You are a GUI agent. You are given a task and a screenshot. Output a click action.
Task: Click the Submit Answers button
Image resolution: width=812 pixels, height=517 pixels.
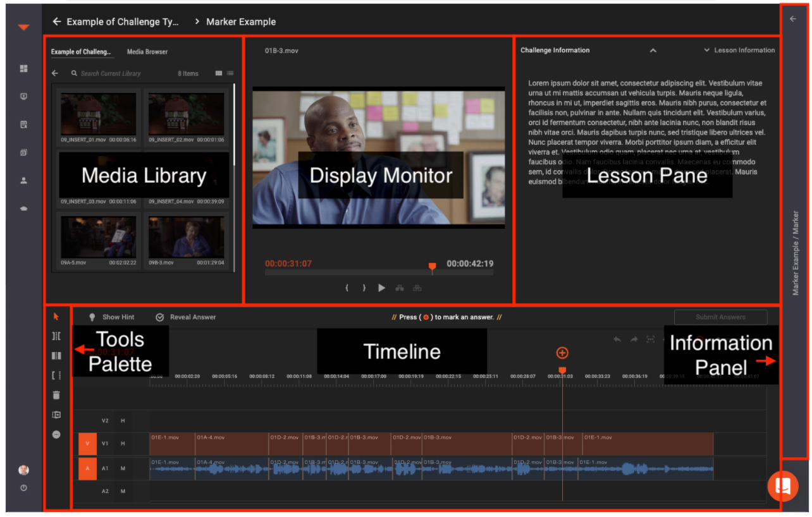coord(720,317)
